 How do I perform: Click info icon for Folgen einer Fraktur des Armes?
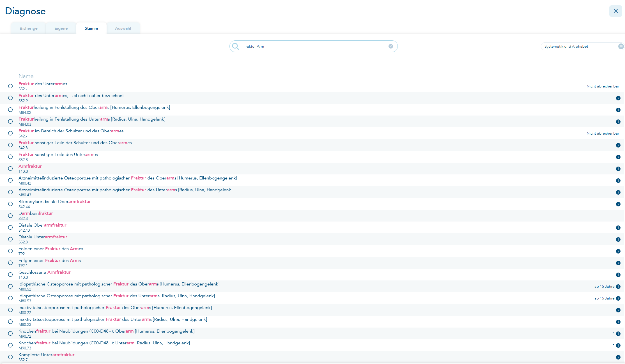618,251
